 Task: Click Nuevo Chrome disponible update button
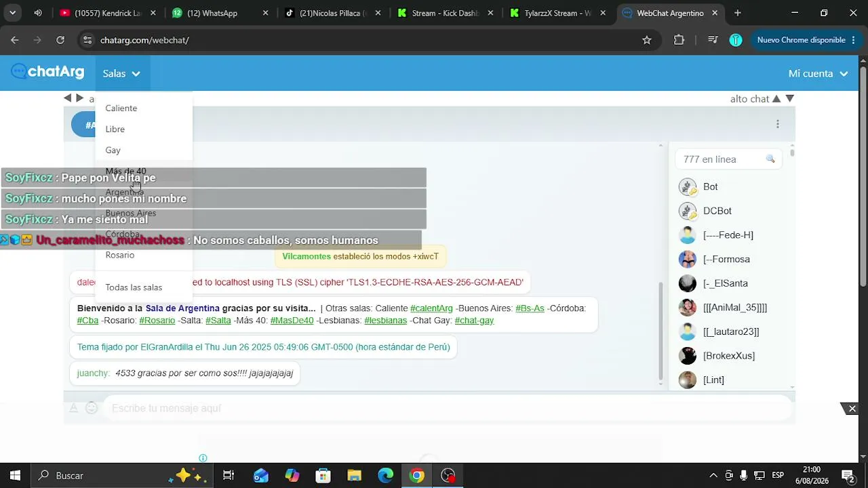(806, 40)
